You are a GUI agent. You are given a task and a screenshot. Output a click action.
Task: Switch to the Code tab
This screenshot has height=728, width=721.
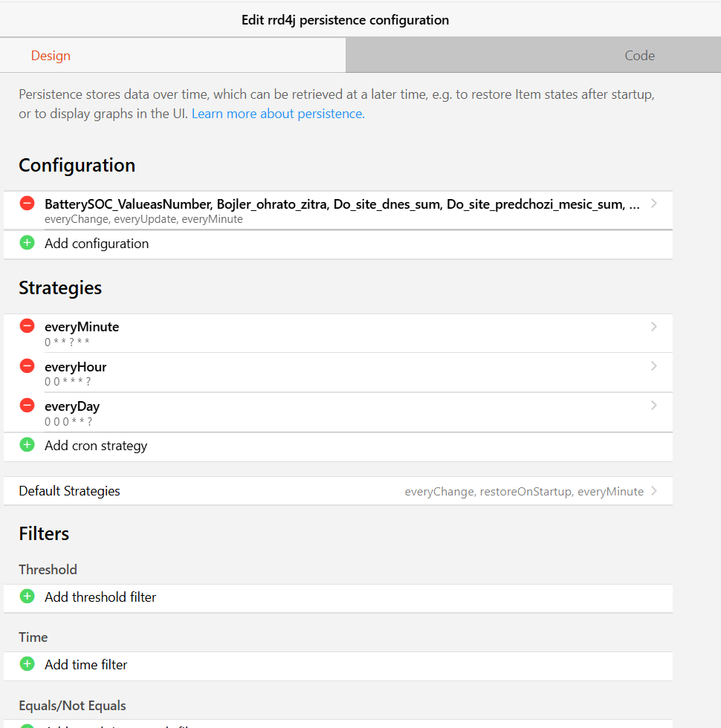click(x=639, y=56)
